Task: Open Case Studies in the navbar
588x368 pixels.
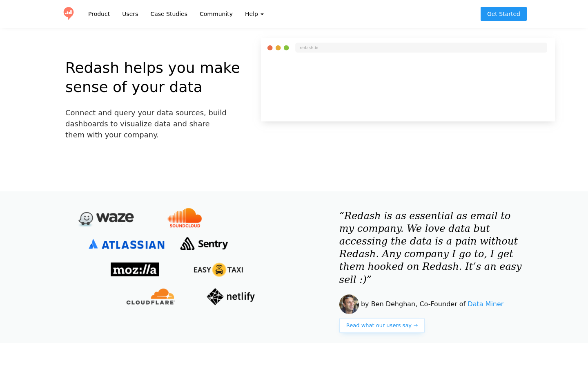Action: 169,14
